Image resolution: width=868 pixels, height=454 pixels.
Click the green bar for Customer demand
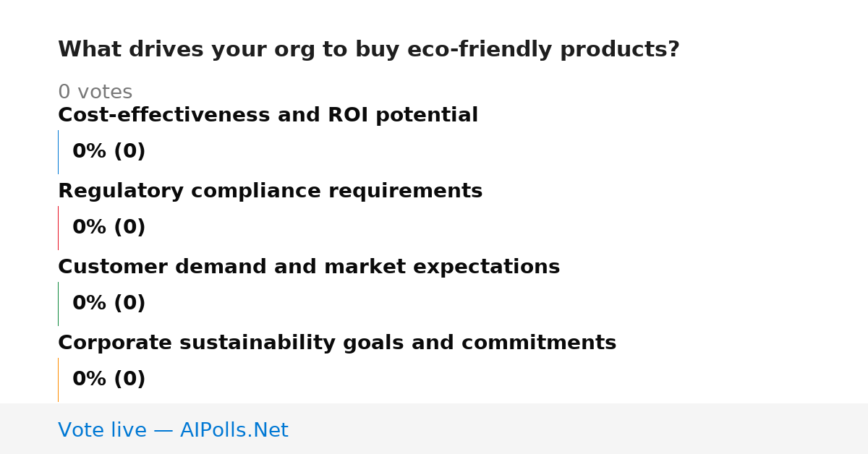coord(58,304)
